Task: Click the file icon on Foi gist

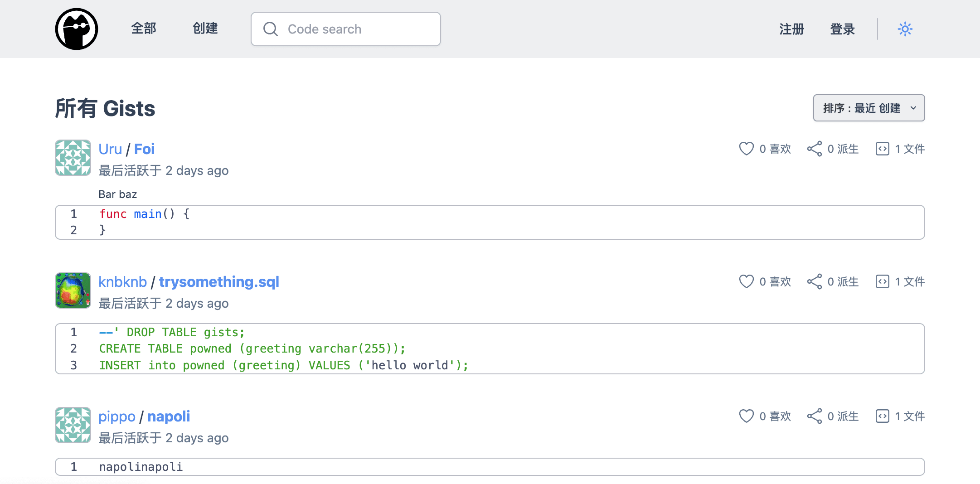Action: coord(882,149)
